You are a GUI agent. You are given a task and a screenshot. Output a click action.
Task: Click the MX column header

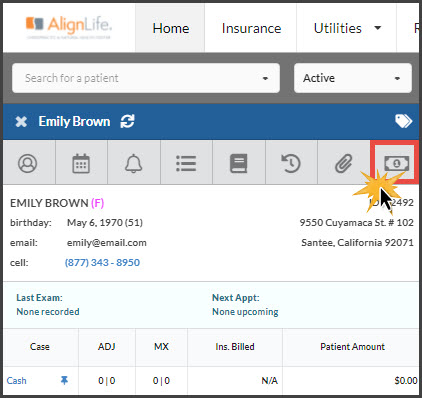tap(161, 347)
